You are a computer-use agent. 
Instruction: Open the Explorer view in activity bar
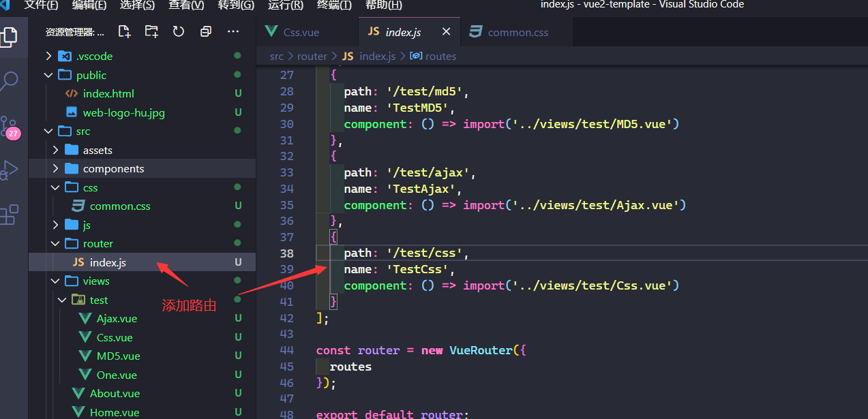click(x=10, y=37)
